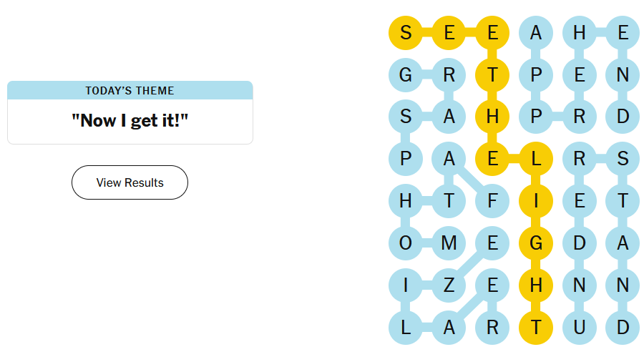Click the letter U starting UNDERSTAND

[579, 328]
